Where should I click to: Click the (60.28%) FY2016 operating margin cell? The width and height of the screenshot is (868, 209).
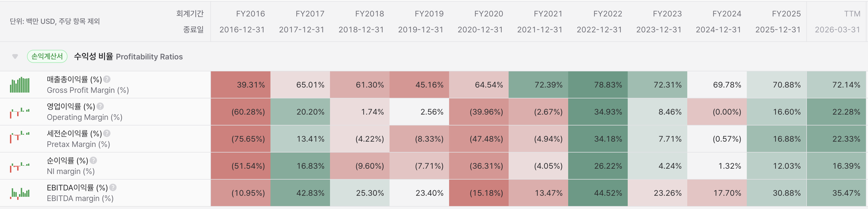coord(241,112)
